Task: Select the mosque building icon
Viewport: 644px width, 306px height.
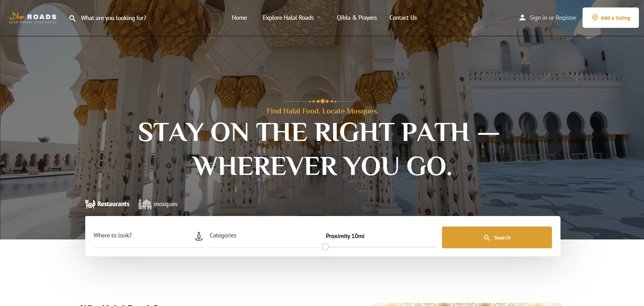Action: click(145, 204)
